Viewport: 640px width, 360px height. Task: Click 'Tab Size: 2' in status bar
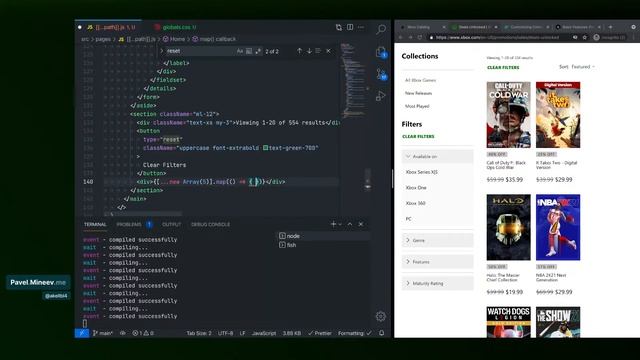point(199,333)
